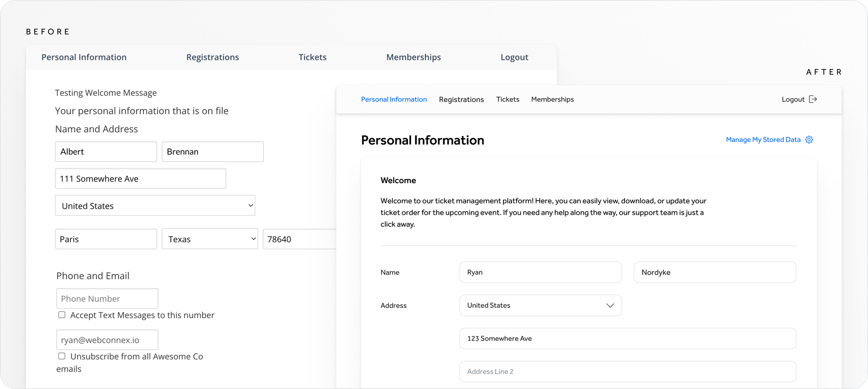Switch to Registrations tab in the new navigation
Image resolution: width=868 pixels, height=389 pixels.
[461, 99]
